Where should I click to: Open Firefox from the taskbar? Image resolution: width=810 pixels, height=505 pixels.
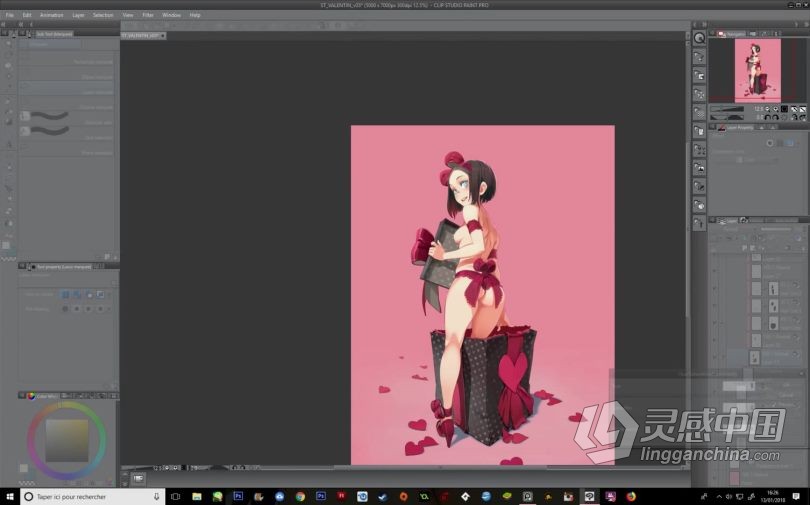631,496
